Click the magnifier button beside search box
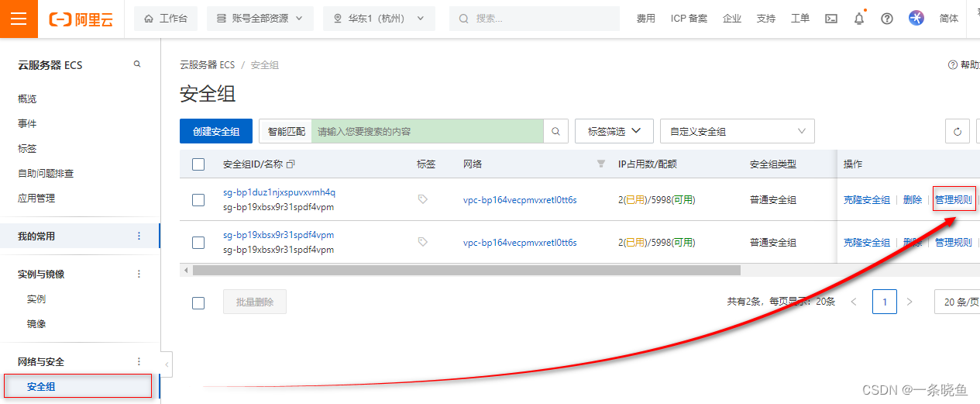The height and width of the screenshot is (404, 980). pos(555,132)
